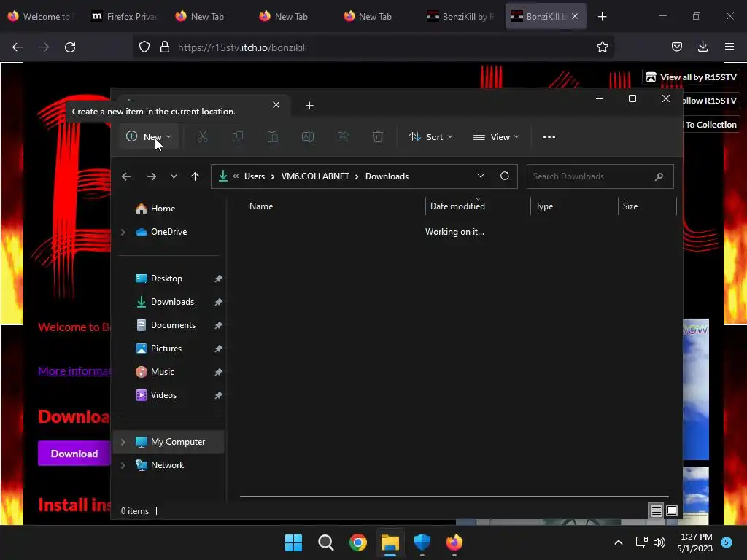Click the Rename icon in Explorer toolbar
The image size is (747, 560).
tap(308, 136)
